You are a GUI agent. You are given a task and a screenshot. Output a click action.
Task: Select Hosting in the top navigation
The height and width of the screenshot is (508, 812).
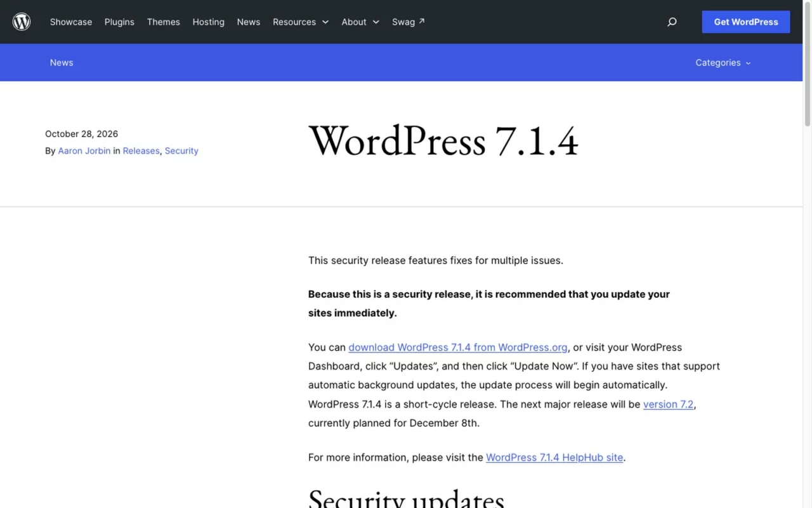209,22
